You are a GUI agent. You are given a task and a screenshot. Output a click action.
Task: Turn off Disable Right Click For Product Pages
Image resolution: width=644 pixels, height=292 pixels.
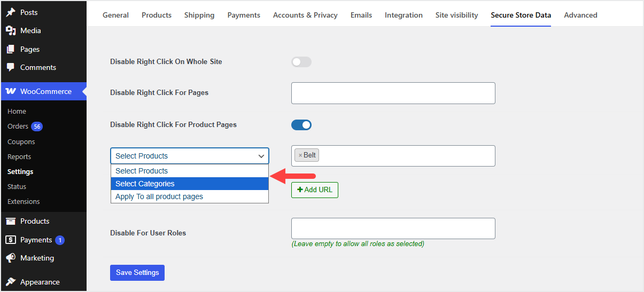pos(301,125)
